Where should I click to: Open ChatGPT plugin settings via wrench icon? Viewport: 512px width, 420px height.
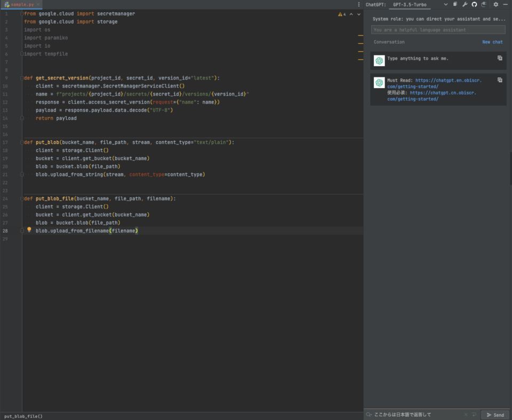(465, 5)
